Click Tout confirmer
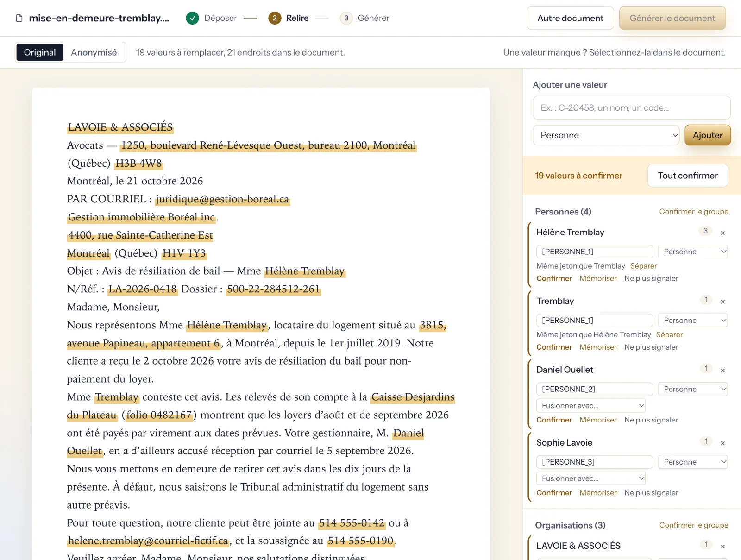 click(688, 176)
